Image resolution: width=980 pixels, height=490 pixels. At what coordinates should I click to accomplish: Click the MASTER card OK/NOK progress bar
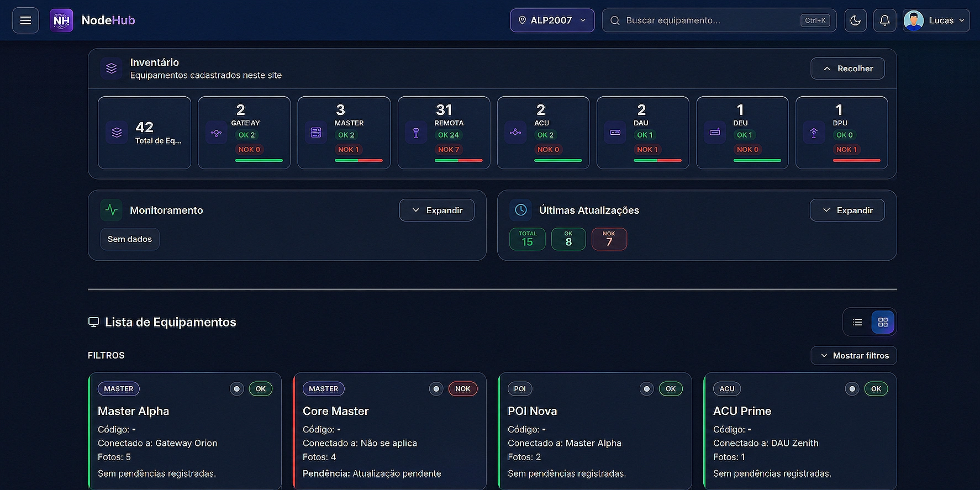[x=359, y=160]
